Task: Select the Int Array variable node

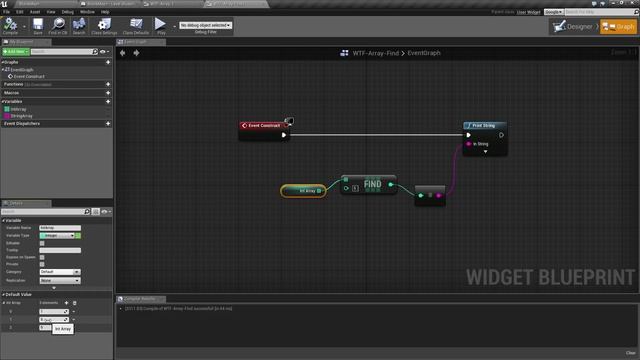Action: point(303,191)
